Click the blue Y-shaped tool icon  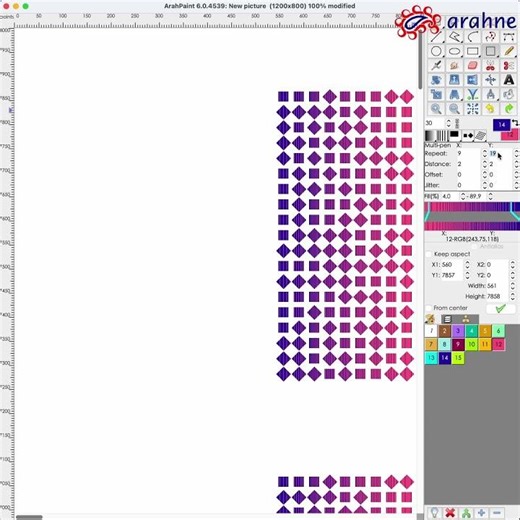[472, 95]
